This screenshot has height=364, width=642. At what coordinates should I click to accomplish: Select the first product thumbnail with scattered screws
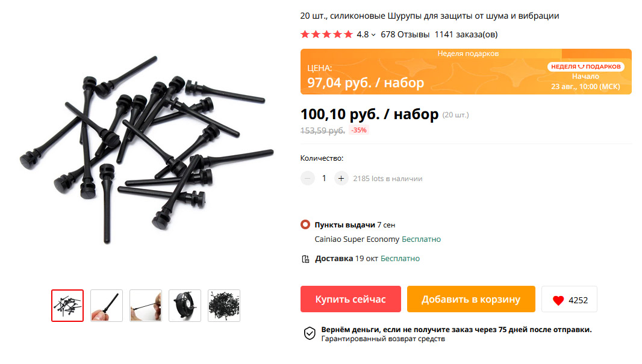tap(67, 306)
